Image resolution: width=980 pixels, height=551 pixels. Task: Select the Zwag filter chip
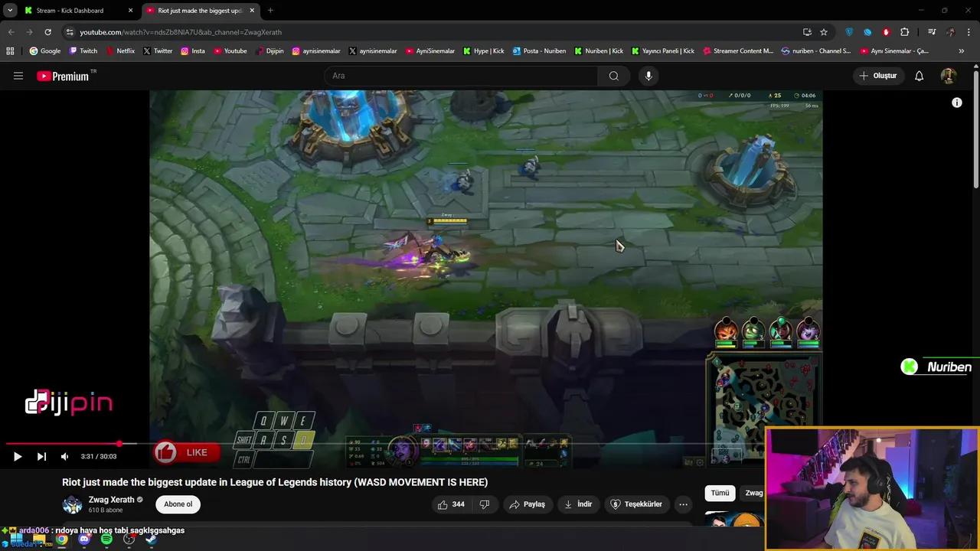753,494
